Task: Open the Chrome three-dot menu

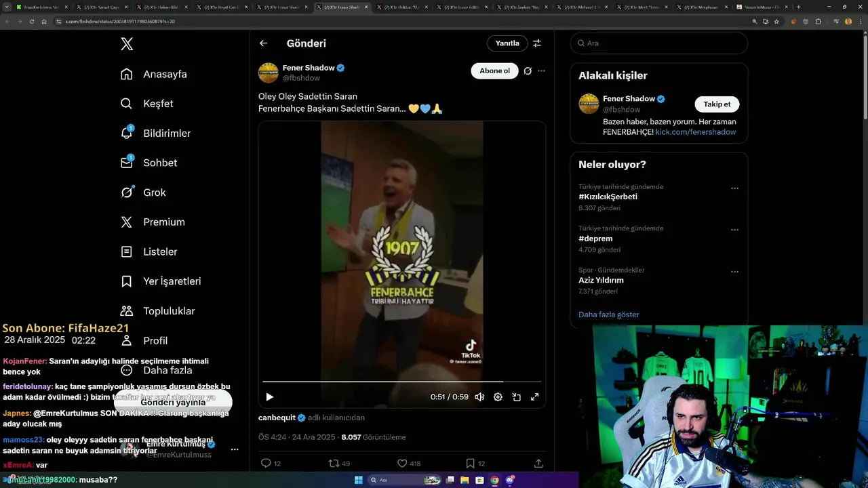Action: 861,22
